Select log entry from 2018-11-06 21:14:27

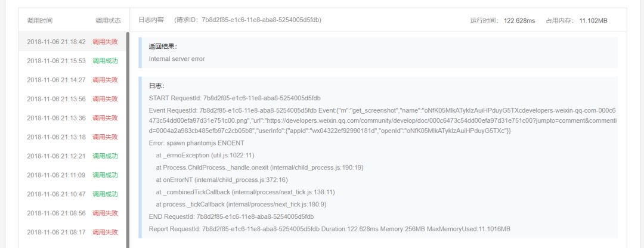click(72, 80)
